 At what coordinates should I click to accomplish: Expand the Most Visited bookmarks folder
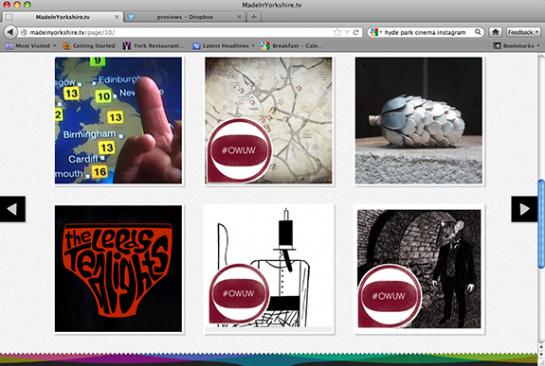click(x=31, y=46)
